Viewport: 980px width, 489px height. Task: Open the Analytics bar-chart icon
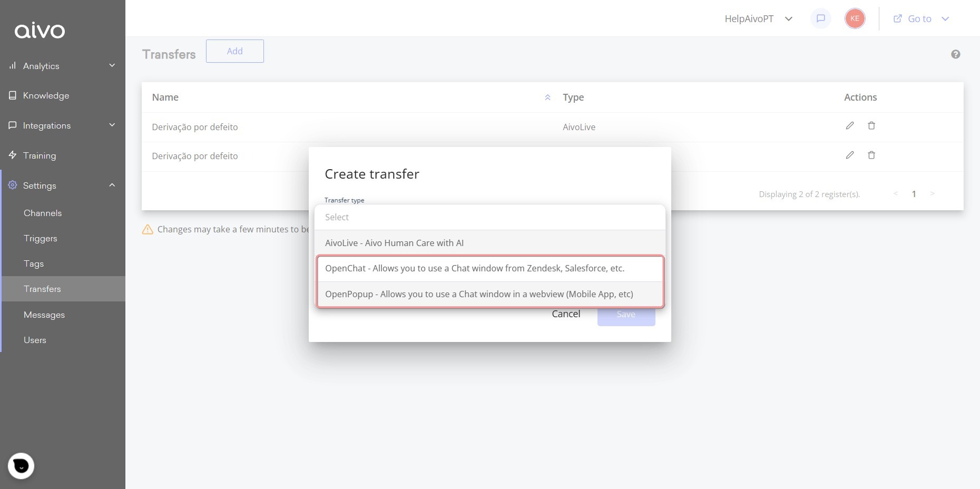[13, 65]
